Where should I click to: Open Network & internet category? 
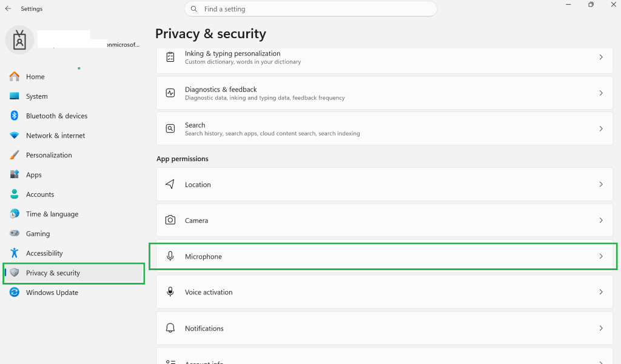click(55, 136)
